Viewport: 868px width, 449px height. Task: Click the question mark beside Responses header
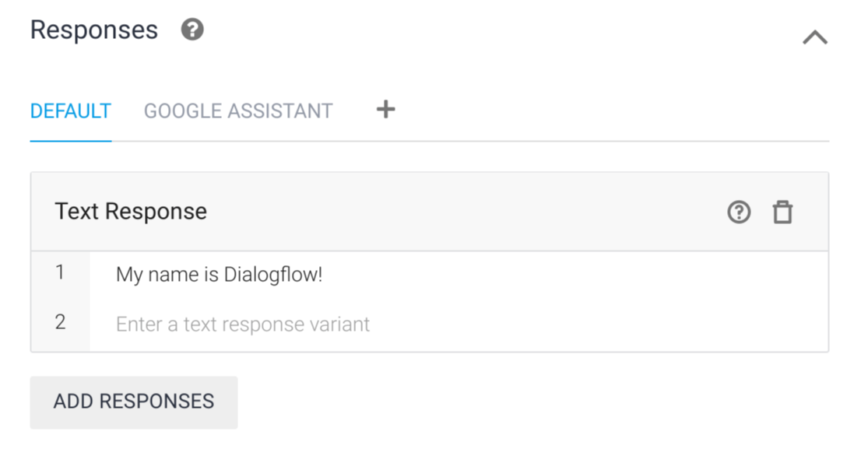[x=192, y=30]
